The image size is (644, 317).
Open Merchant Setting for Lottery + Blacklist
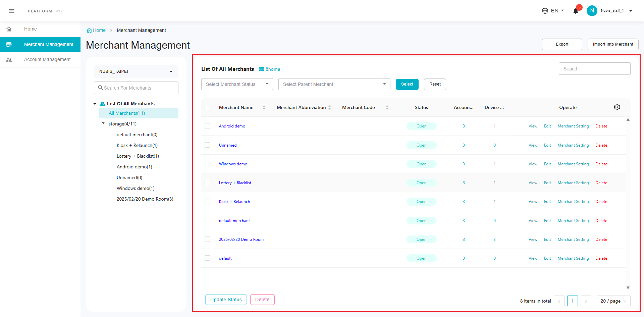point(573,183)
